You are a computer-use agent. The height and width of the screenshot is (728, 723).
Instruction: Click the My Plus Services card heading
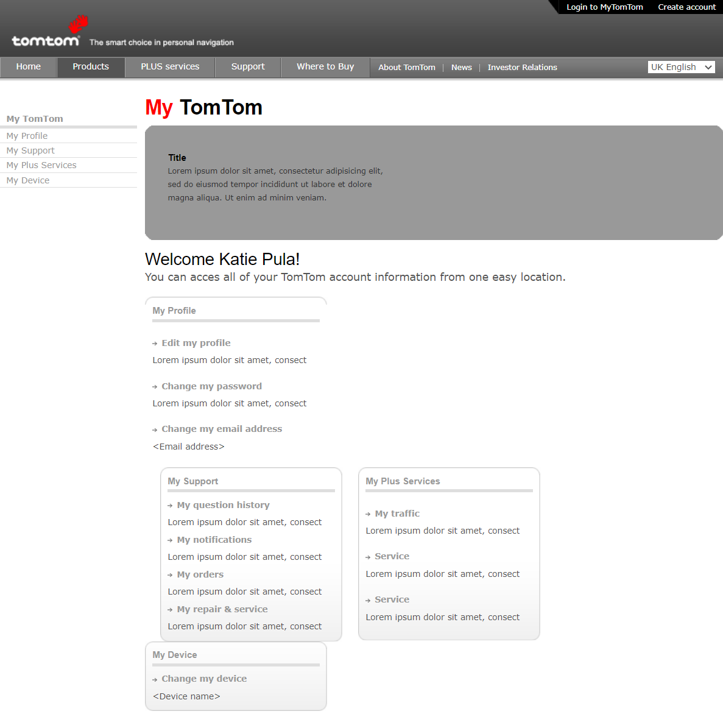403,481
